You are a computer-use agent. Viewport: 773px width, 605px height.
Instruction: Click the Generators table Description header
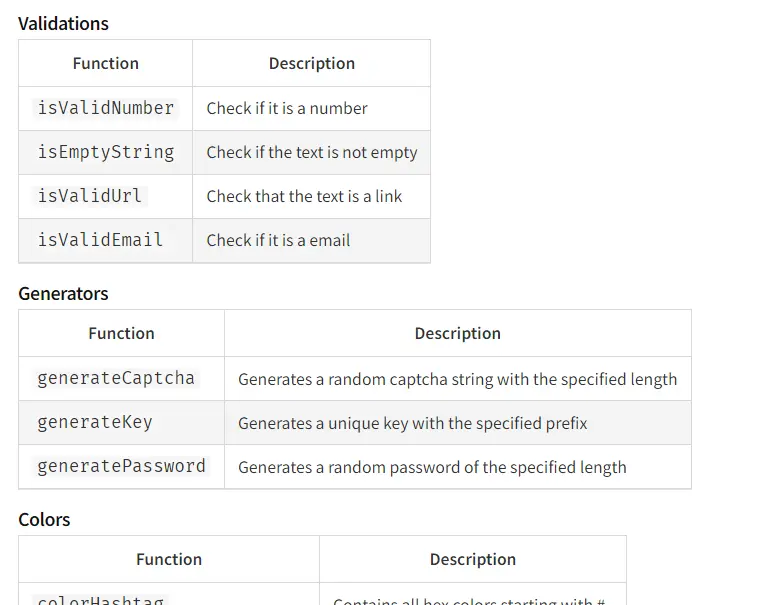[x=457, y=333]
